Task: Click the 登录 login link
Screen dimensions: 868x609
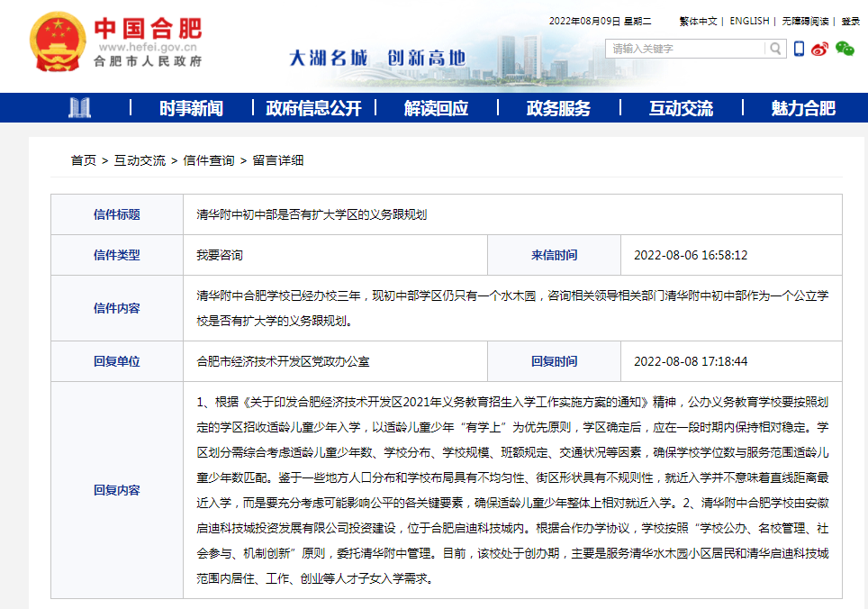Action: coord(851,21)
